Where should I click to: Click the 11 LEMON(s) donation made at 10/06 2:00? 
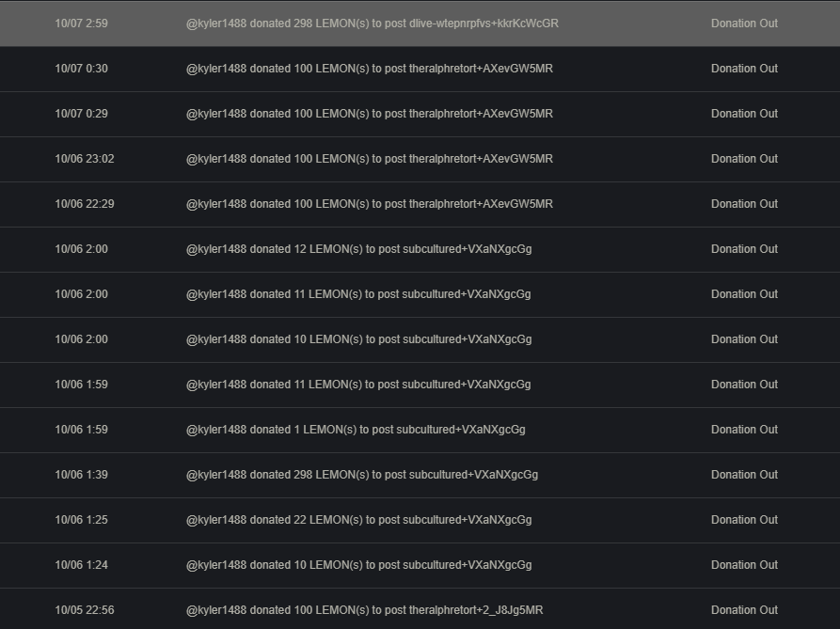358,294
